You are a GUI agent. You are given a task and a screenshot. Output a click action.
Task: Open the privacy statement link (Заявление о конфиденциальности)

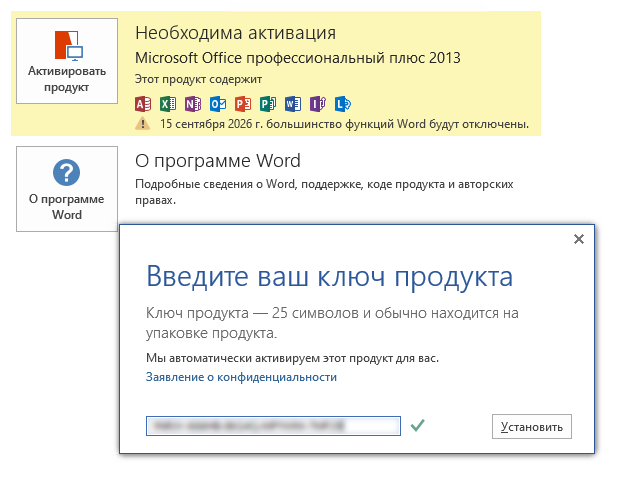coord(241,377)
